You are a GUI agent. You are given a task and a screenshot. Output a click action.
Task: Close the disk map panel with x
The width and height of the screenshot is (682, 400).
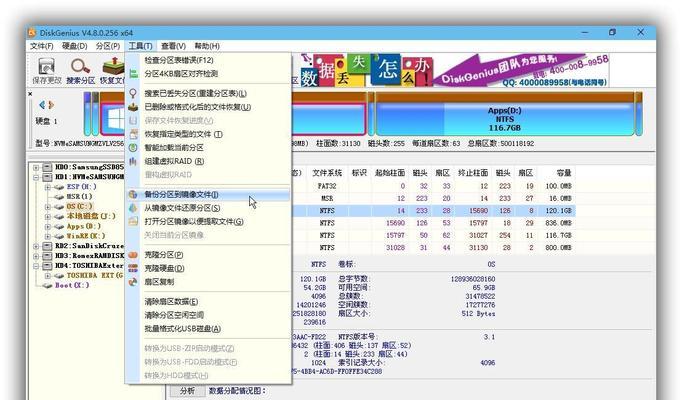[x=30, y=93]
